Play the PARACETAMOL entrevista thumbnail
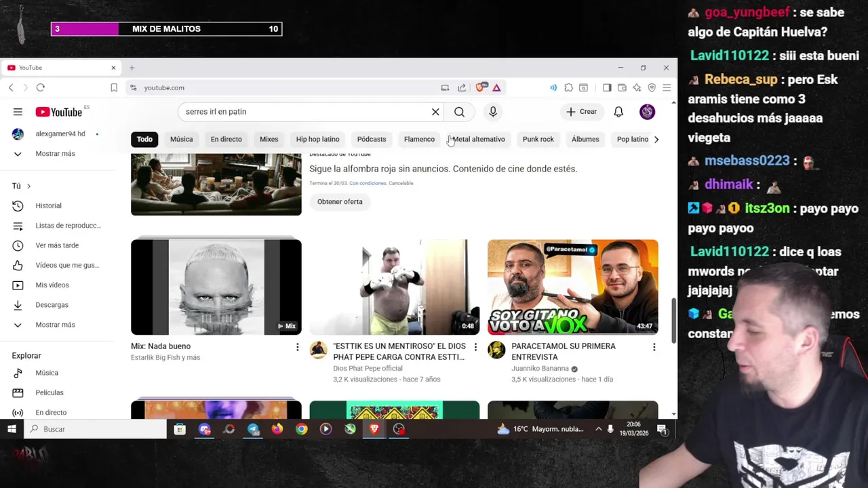Viewport: 868px width, 488px height. click(x=572, y=287)
